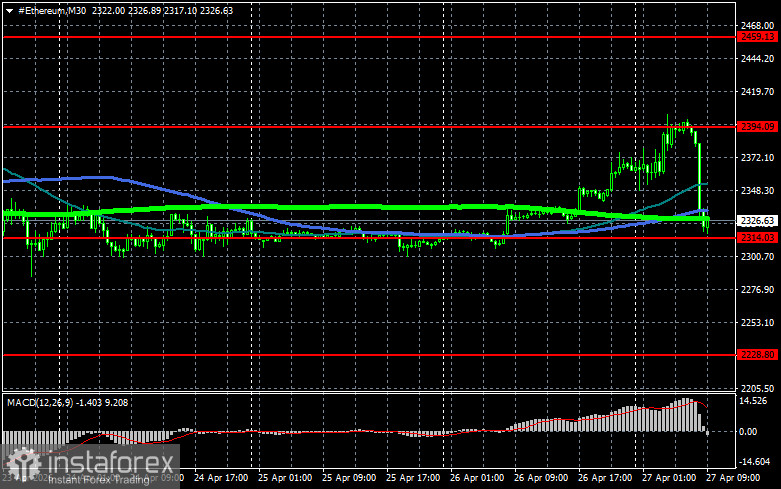Click the 25 Apr 09:00 time label
This screenshot has height=489, width=781.
pyautogui.click(x=349, y=478)
